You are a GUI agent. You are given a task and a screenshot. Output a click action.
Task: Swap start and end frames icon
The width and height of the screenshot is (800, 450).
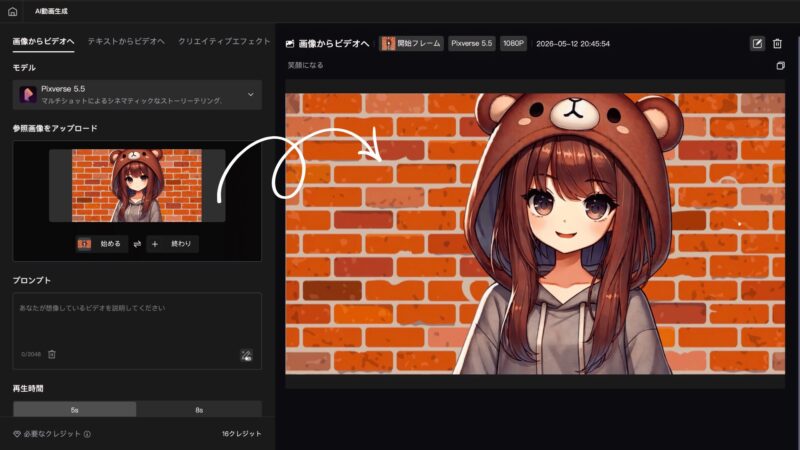coord(137,244)
